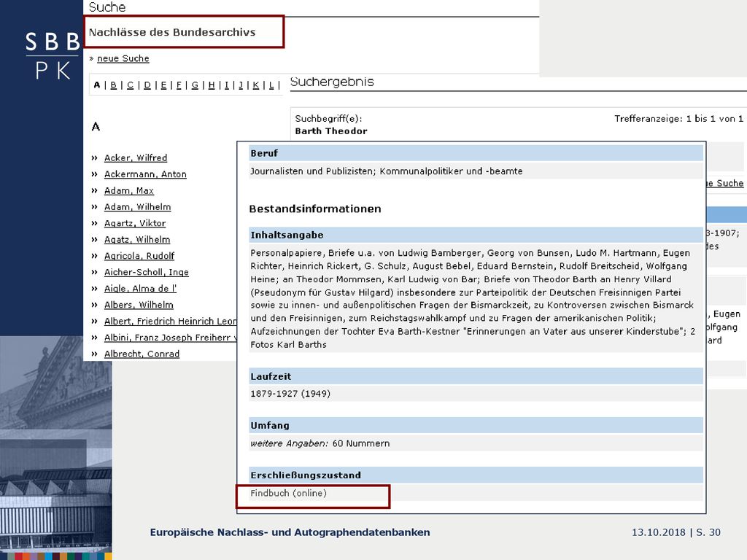Click the double-arrow bullet beside Acker, Wilfred
The image size is (747, 560).
94,158
